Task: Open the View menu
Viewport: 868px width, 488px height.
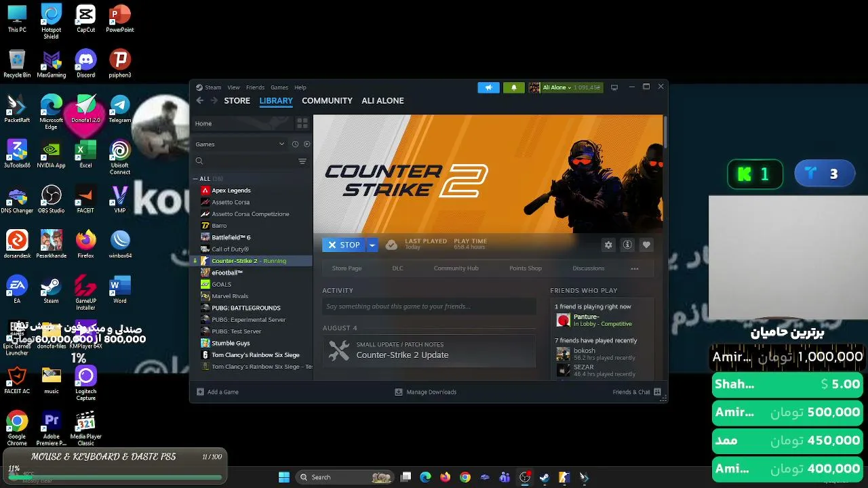Action: point(233,87)
